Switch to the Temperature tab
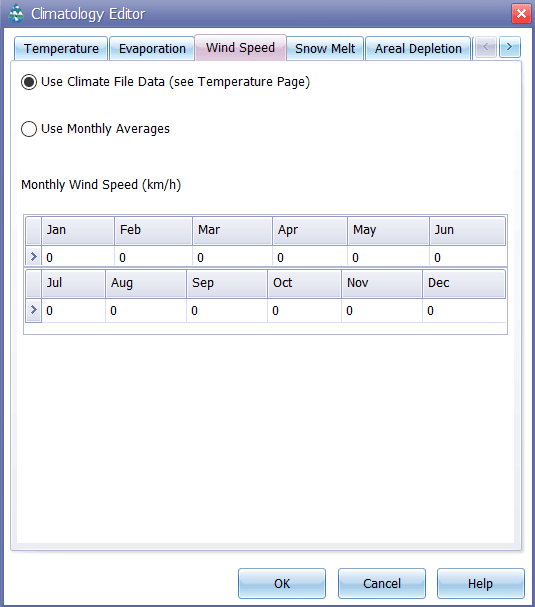This screenshot has width=535, height=607. pyautogui.click(x=61, y=48)
